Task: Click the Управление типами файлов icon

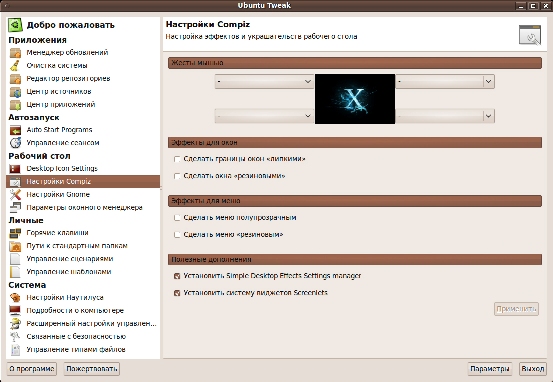Action: point(15,350)
